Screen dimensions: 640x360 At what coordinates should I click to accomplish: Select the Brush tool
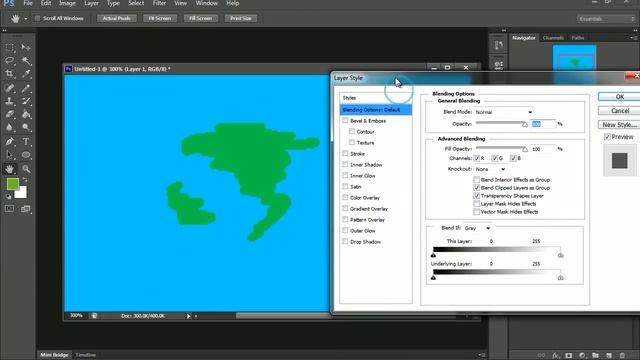click(x=26, y=88)
